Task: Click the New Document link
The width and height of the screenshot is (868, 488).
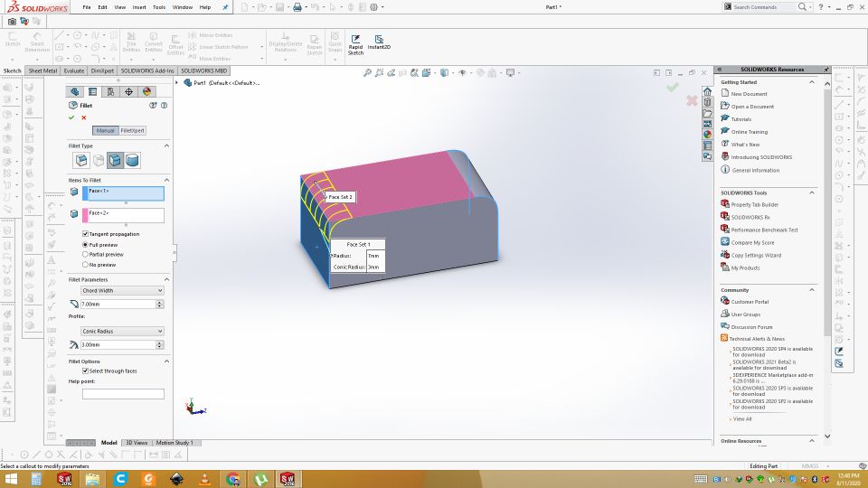Action: click(749, 94)
